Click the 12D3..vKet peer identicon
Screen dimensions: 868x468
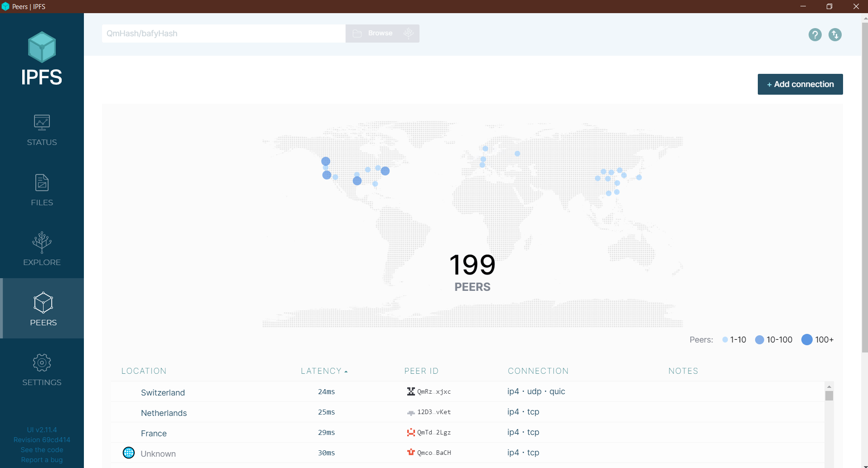pyautogui.click(x=411, y=412)
